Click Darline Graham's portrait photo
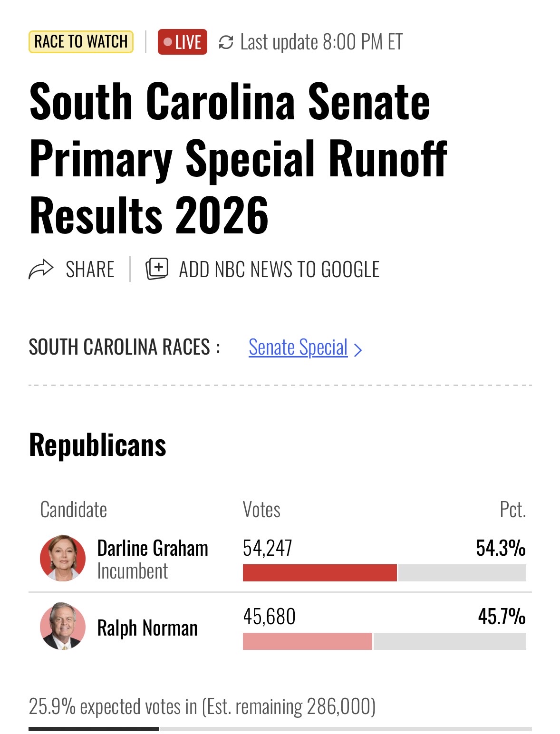Viewport: 560px width, 734px height. (x=63, y=558)
